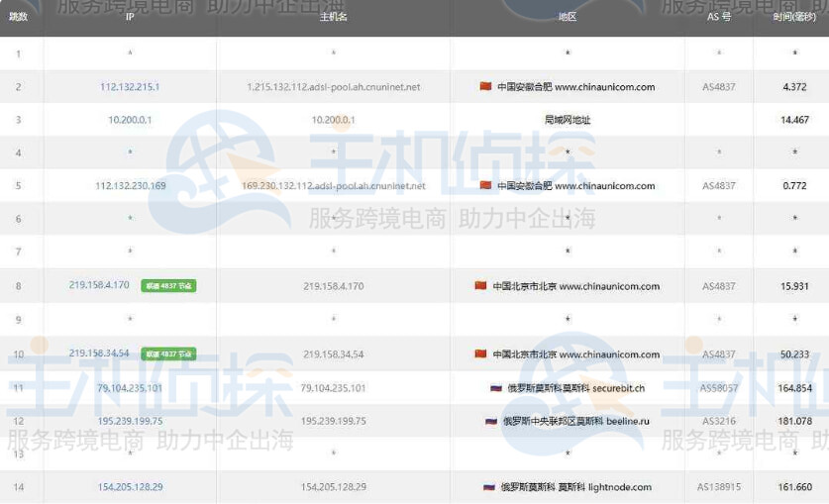
Task: Click the latency value 0.772
Action: (x=794, y=185)
